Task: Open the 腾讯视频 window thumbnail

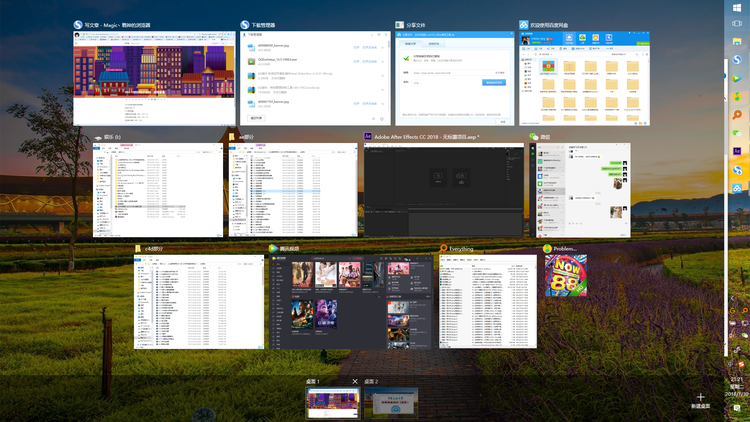Action: [350, 301]
